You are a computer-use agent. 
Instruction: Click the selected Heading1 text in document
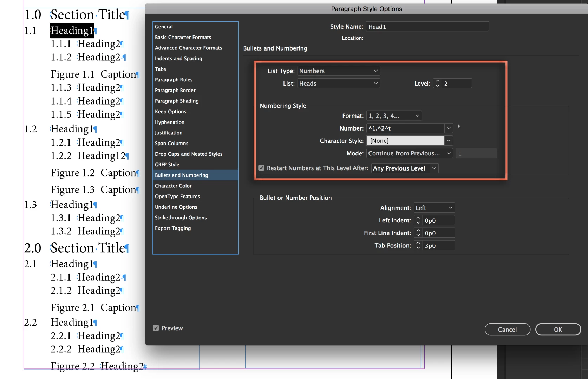coord(72,31)
